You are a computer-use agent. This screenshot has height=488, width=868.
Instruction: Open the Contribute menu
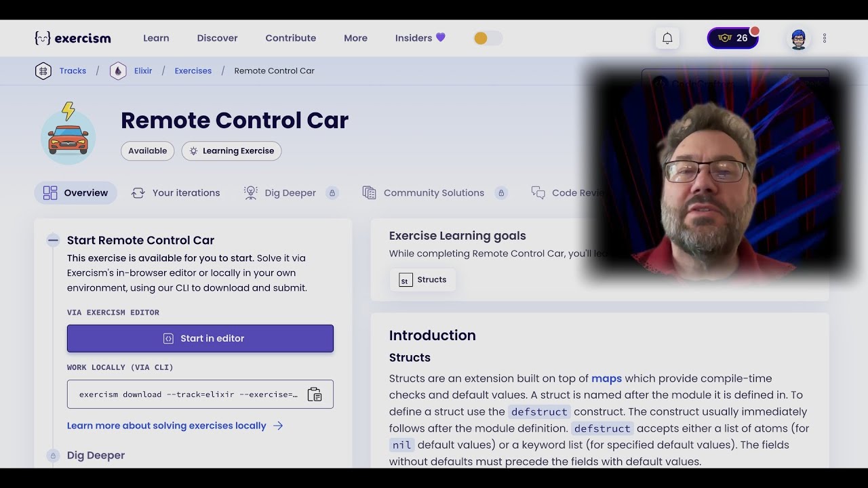[x=291, y=38]
